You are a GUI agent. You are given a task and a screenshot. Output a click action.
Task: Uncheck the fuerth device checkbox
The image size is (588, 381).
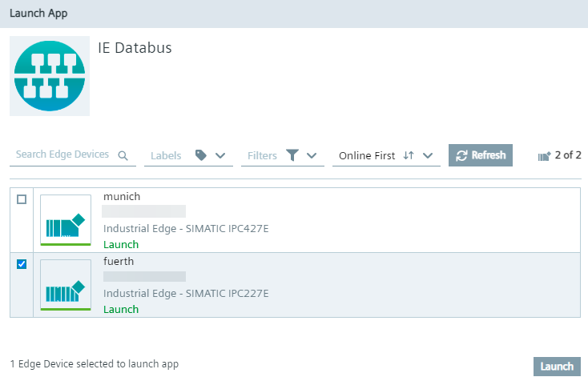[22, 264]
